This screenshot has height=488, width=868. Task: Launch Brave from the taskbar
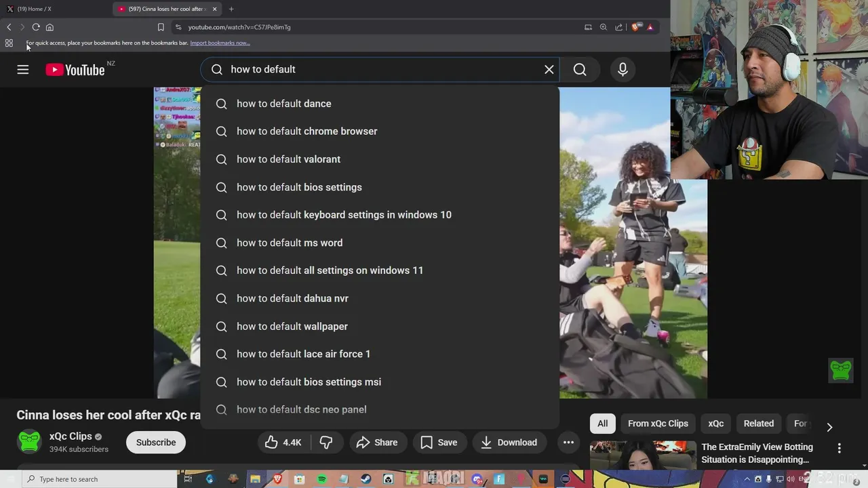(x=277, y=479)
